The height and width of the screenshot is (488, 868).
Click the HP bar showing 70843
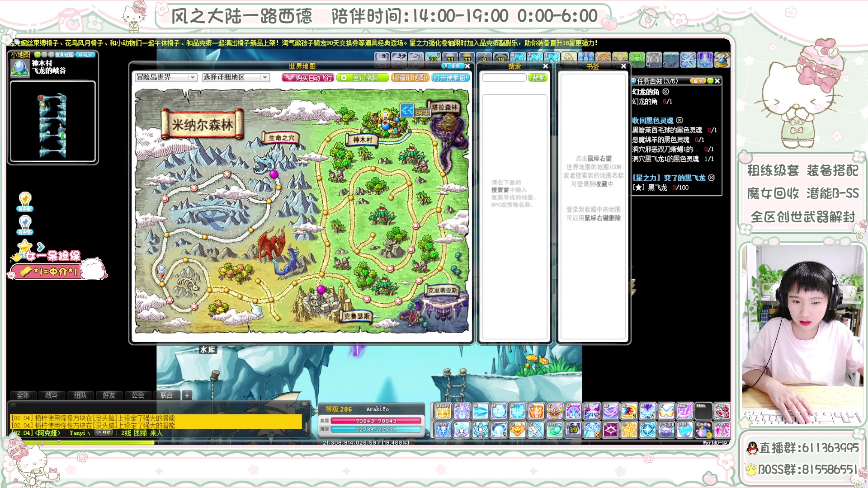(376, 421)
